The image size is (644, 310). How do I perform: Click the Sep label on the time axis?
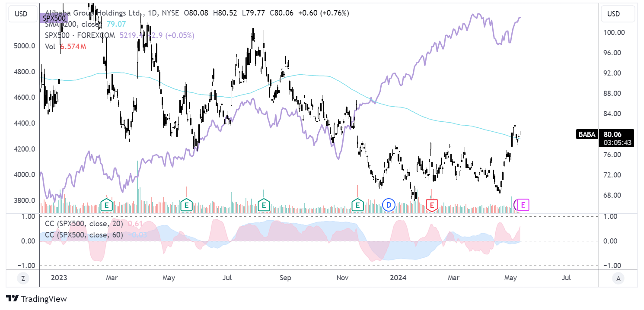(x=285, y=278)
